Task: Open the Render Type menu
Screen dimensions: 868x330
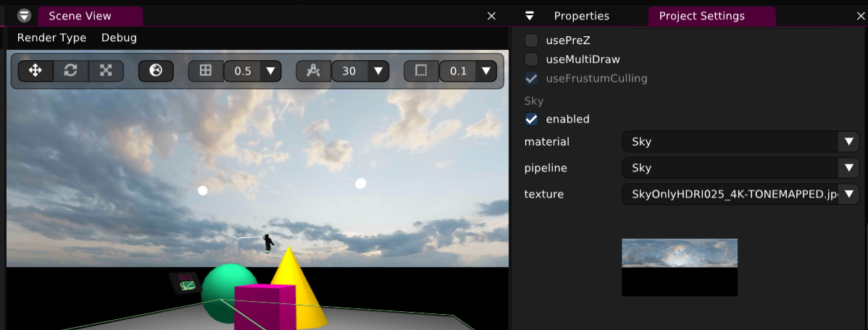Action: click(51, 38)
